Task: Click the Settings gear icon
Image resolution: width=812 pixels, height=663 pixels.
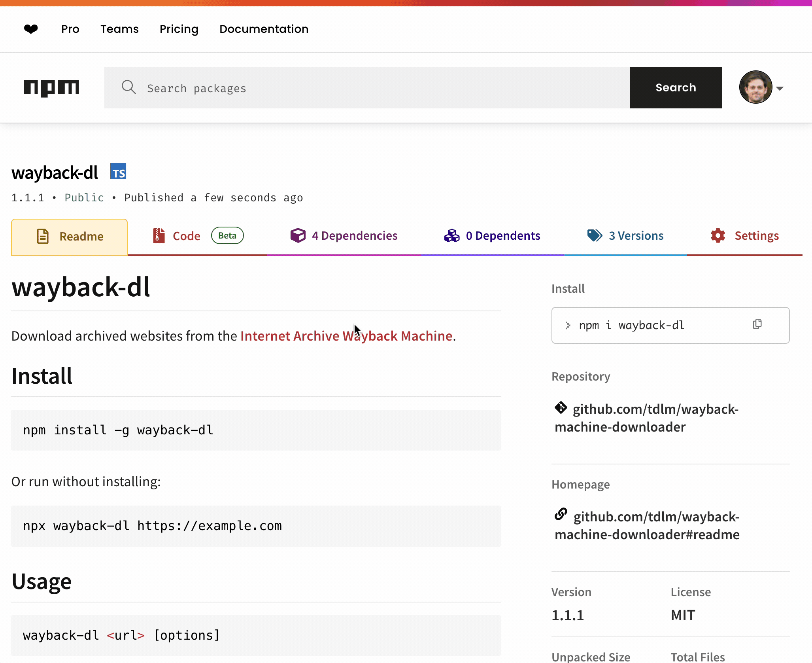Action: (x=718, y=235)
